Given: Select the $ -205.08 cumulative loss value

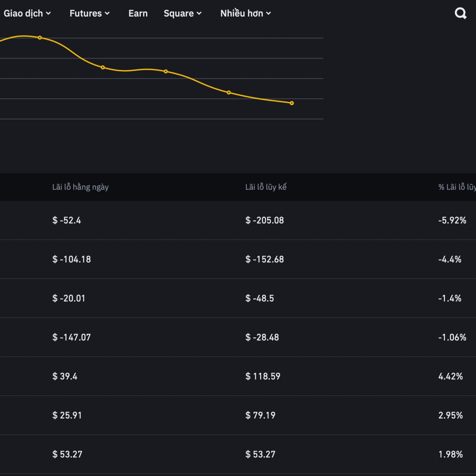Looking at the screenshot, I should coord(264,220).
